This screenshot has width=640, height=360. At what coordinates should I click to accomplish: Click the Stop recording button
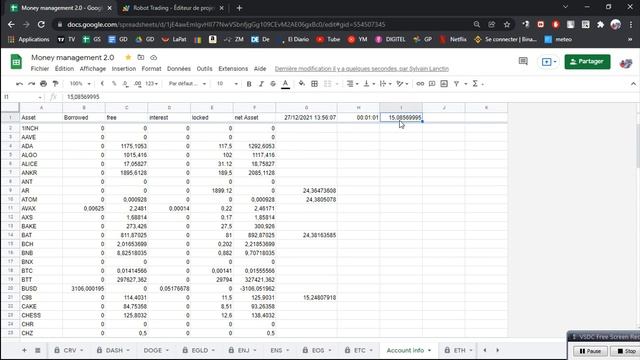[x=626, y=351]
